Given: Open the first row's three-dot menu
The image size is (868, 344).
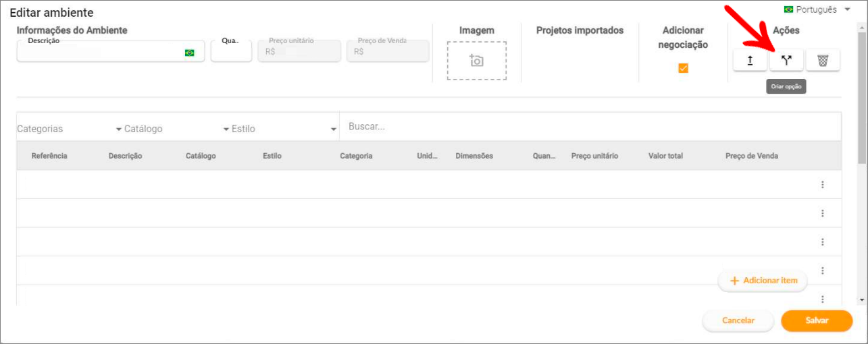Looking at the screenshot, I should point(822,185).
